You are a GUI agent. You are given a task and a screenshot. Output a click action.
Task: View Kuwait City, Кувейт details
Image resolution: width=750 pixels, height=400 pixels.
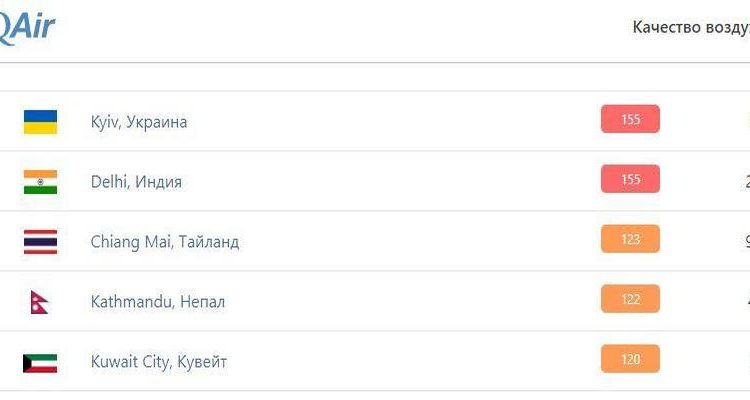[x=158, y=362]
